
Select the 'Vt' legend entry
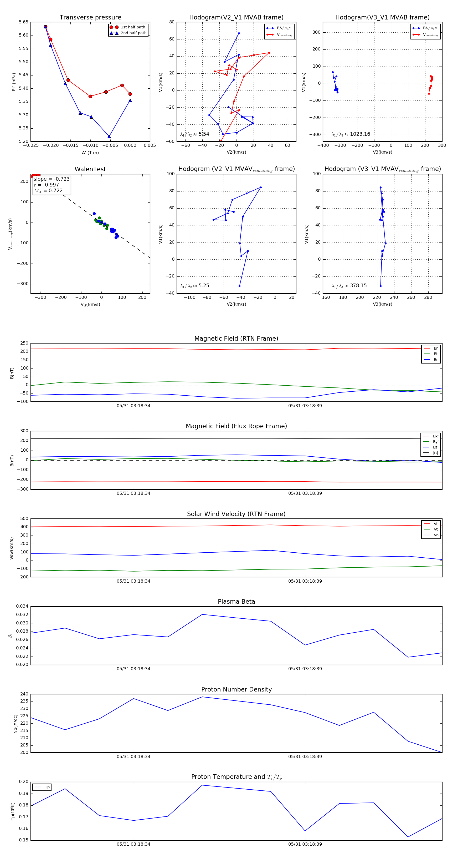(431, 529)
